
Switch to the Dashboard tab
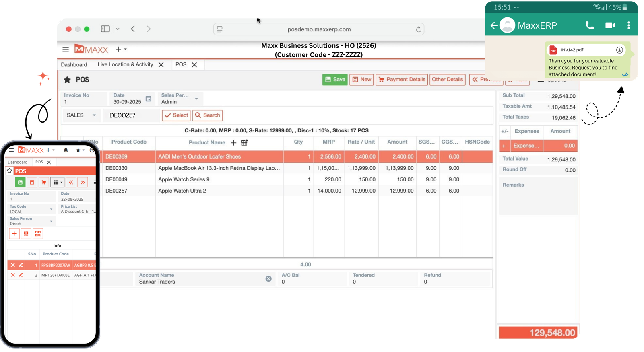click(74, 65)
